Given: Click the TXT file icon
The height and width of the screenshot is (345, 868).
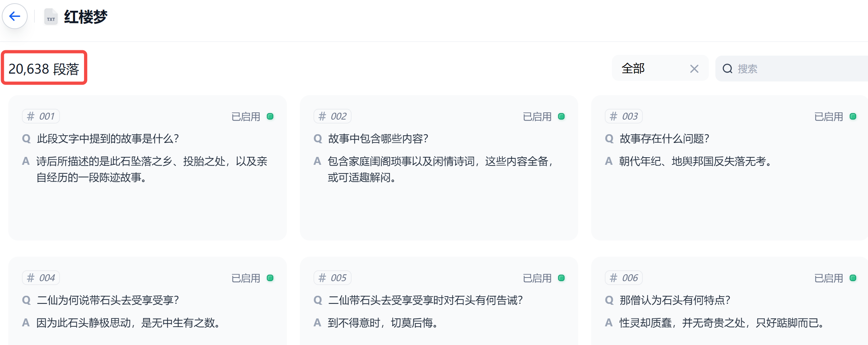Looking at the screenshot, I should pyautogui.click(x=51, y=17).
